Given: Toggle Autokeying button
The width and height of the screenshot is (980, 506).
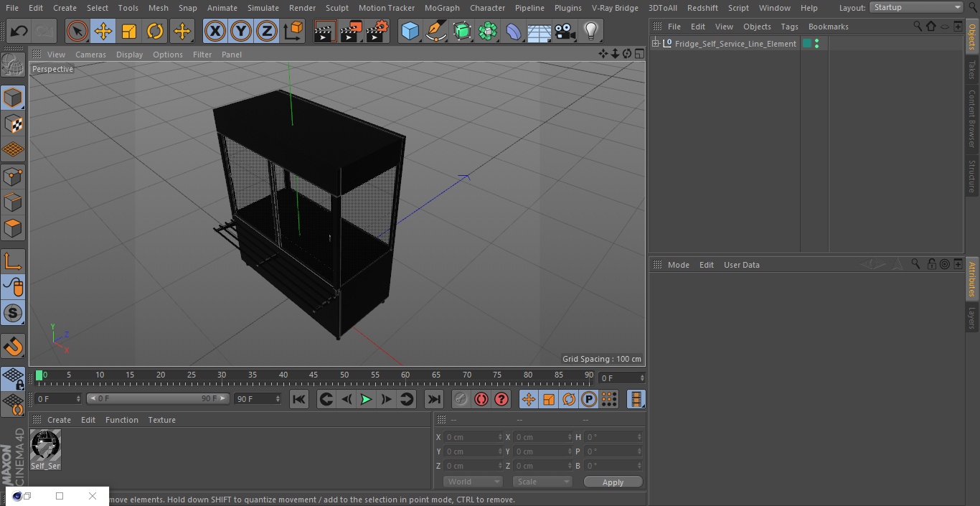Looking at the screenshot, I should point(481,400).
